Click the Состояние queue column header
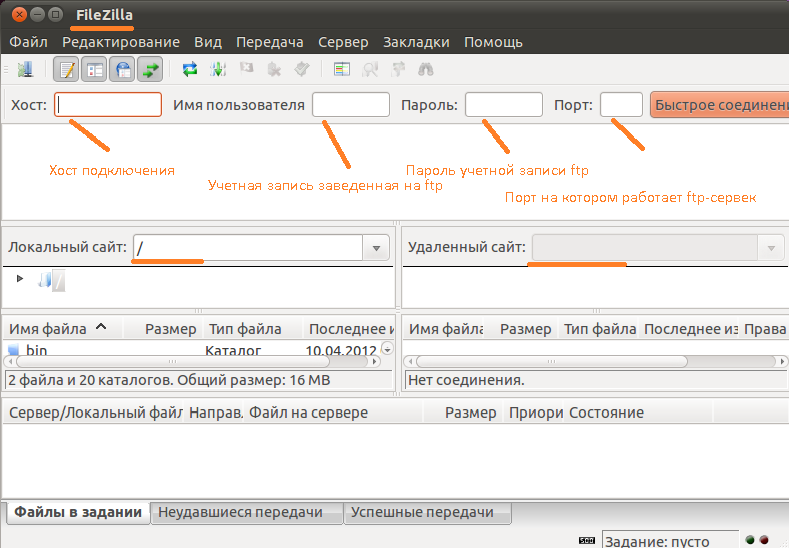Screen dimensions: 790x548 click(x=639, y=413)
